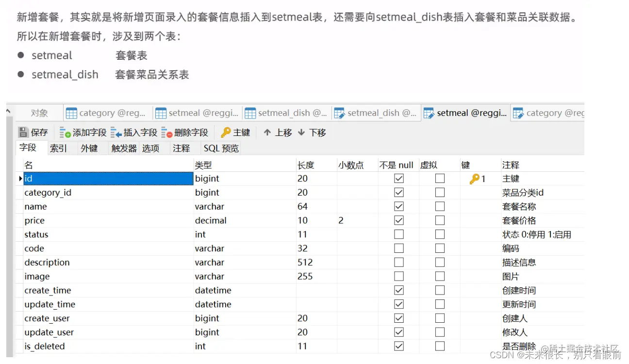629x364 pixels.
Task: Open category design tab with pencil icon
Action: tap(548, 113)
